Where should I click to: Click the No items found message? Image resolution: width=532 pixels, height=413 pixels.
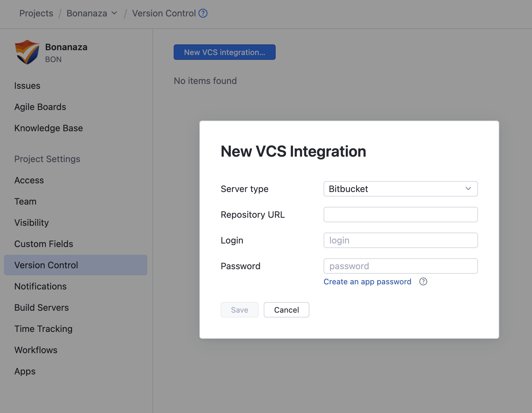point(205,81)
